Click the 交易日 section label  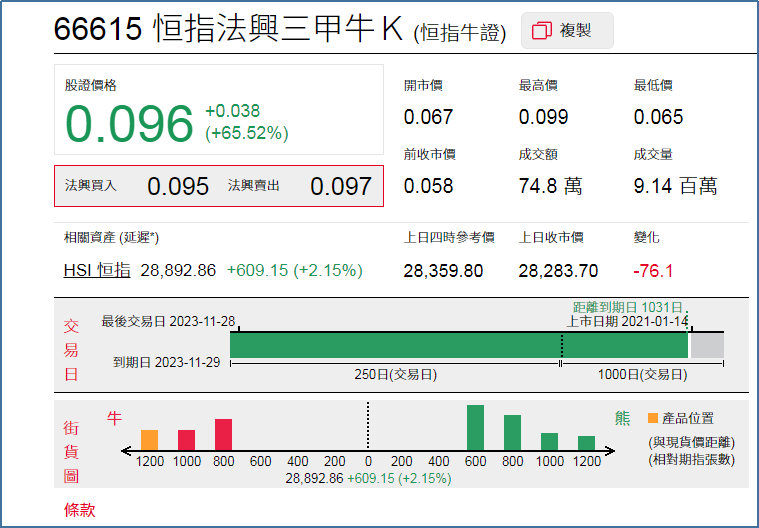tap(71, 350)
